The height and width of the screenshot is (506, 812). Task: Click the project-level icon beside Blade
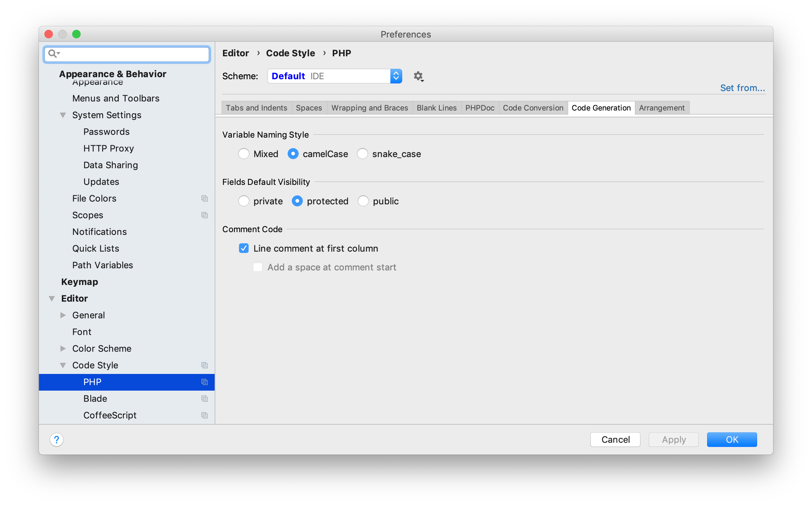tap(205, 399)
